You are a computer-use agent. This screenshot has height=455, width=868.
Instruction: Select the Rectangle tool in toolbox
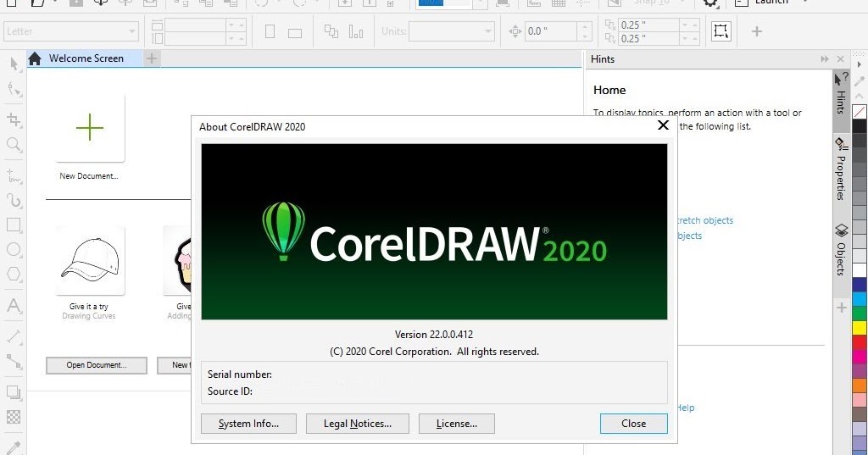click(14, 225)
